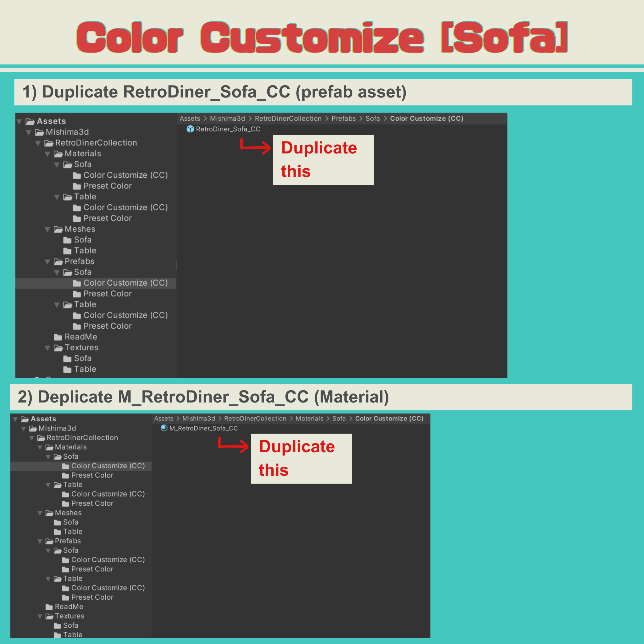Click the ReadMe folder icon in step 2 tree
Viewport: 644px width, 644px height.
(49, 607)
